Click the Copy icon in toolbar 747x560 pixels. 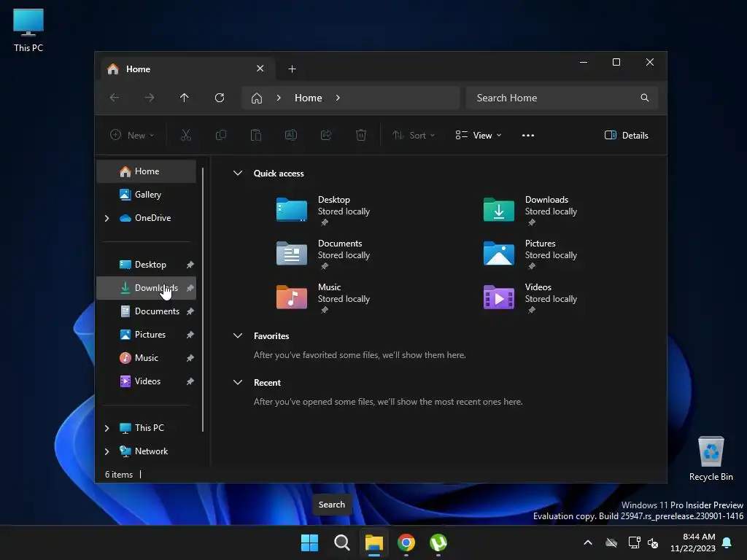pos(221,135)
